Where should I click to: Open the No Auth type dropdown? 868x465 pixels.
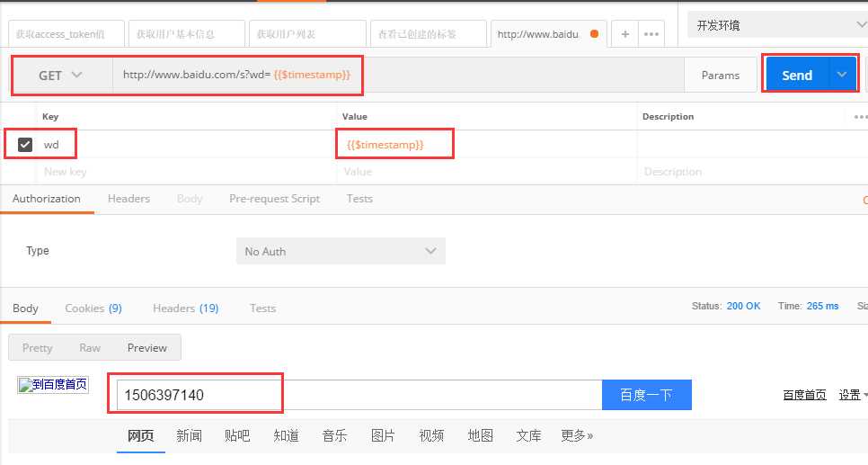(341, 251)
